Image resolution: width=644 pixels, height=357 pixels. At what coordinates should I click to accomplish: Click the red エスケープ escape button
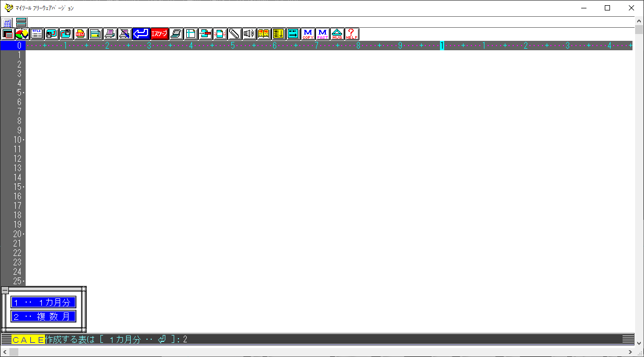[x=159, y=34]
